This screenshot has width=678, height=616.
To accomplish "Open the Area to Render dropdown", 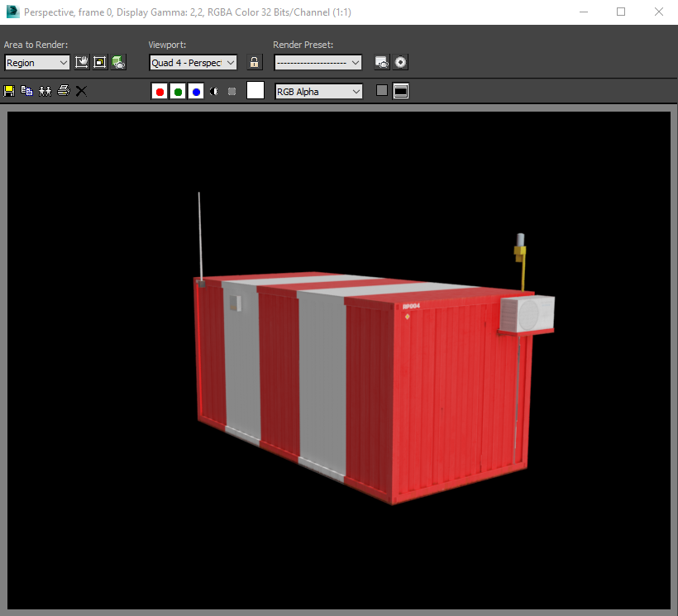I will click(x=37, y=63).
